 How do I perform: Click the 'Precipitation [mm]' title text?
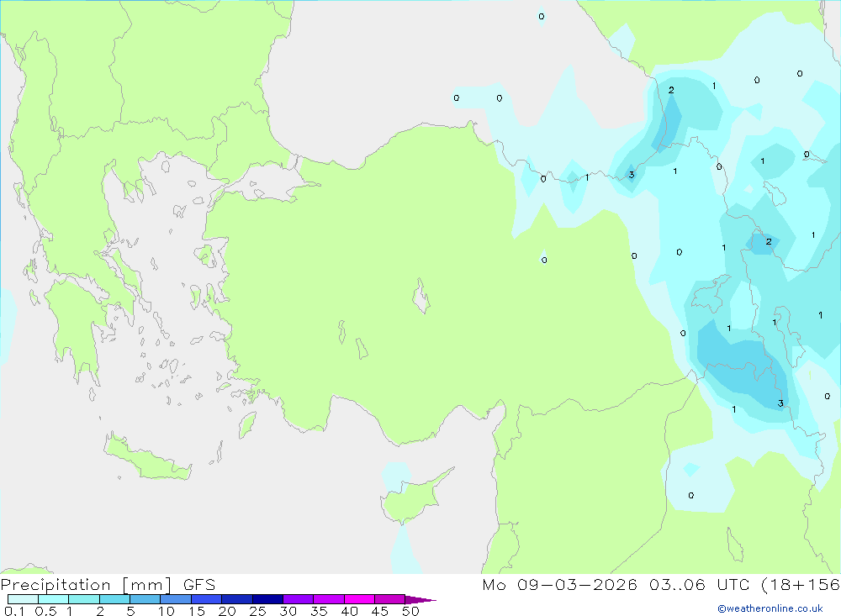pos(86,585)
